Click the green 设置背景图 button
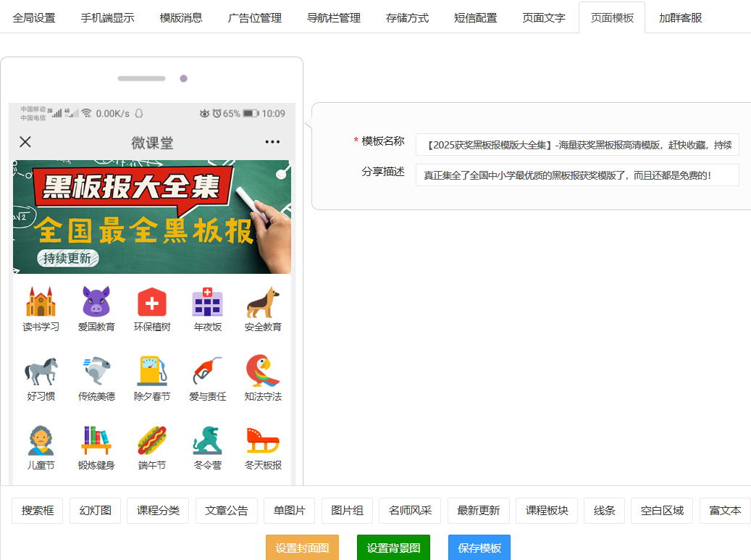This screenshot has width=751, height=560. point(393,548)
